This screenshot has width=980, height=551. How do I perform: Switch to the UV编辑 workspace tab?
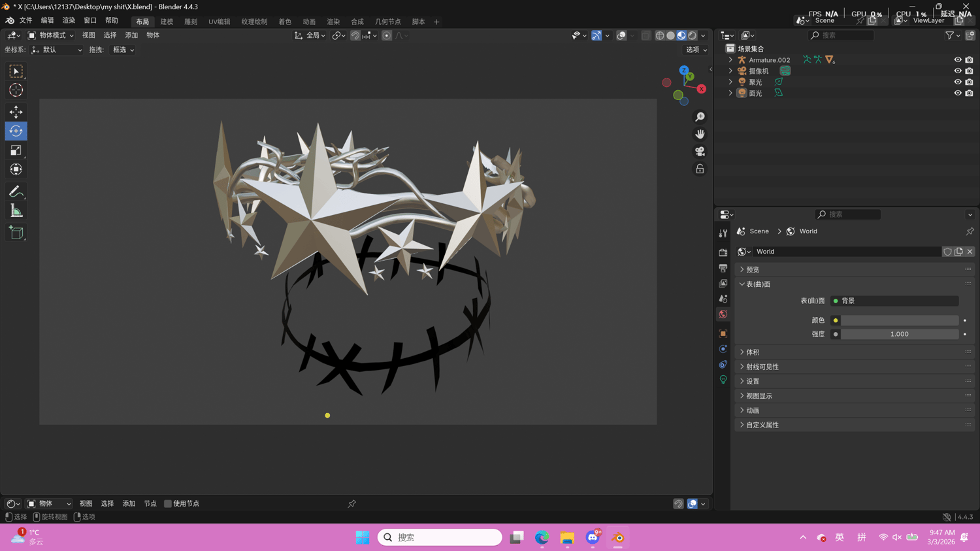[x=219, y=22]
